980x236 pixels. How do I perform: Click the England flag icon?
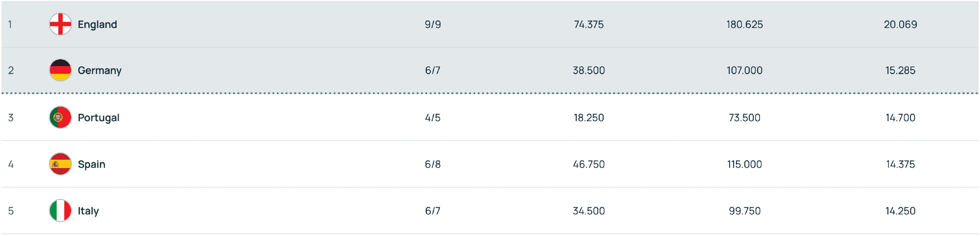click(x=60, y=24)
